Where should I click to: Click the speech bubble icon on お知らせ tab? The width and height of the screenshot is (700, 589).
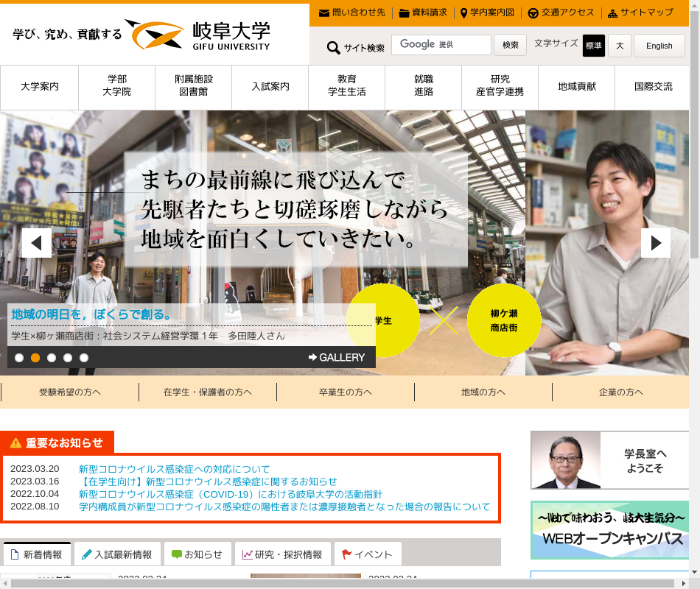[x=177, y=554]
